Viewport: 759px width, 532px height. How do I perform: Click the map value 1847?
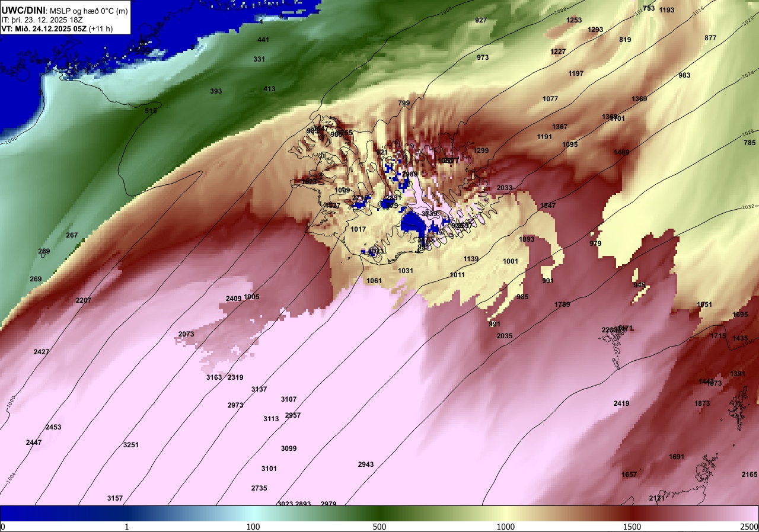point(548,206)
